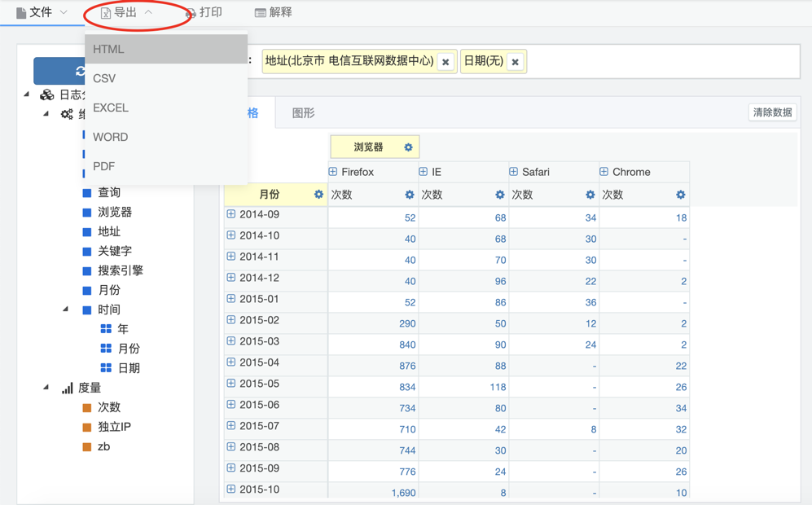Collapse the 时间 tree node
The width and height of the screenshot is (812, 505).
(66, 310)
